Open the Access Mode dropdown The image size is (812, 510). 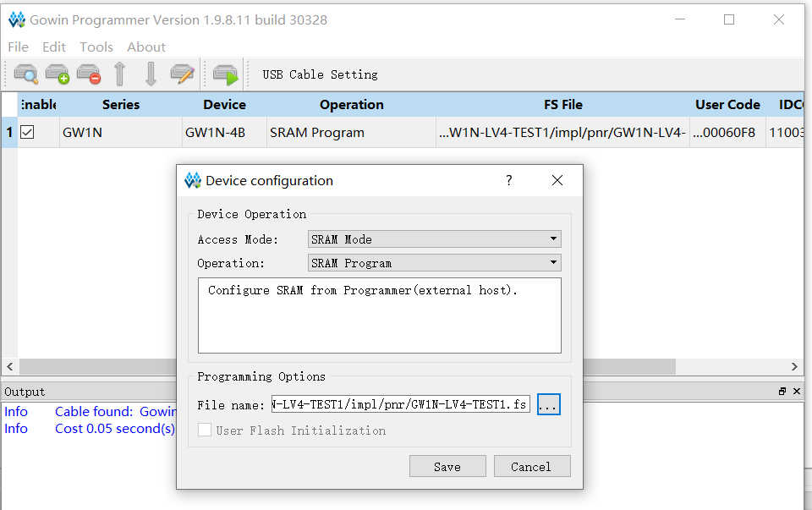435,239
